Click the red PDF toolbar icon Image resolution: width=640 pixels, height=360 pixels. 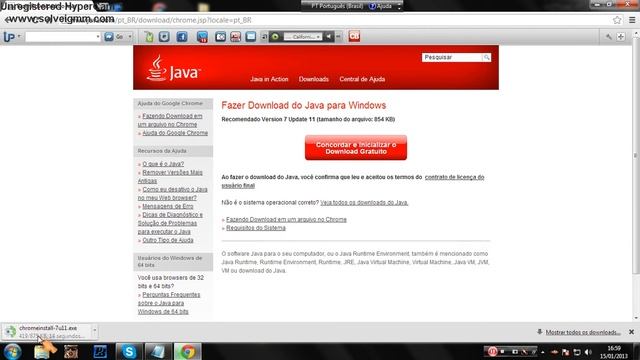(x=236, y=37)
